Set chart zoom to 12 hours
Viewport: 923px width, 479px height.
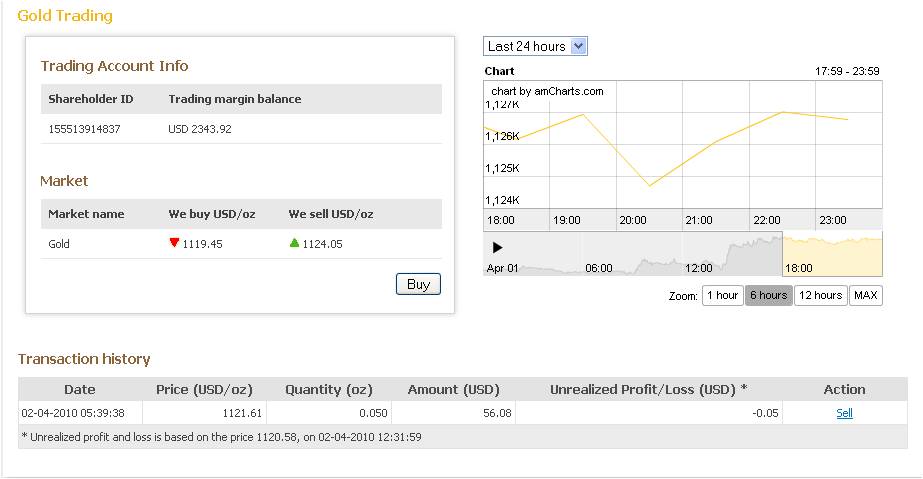[821, 295]
